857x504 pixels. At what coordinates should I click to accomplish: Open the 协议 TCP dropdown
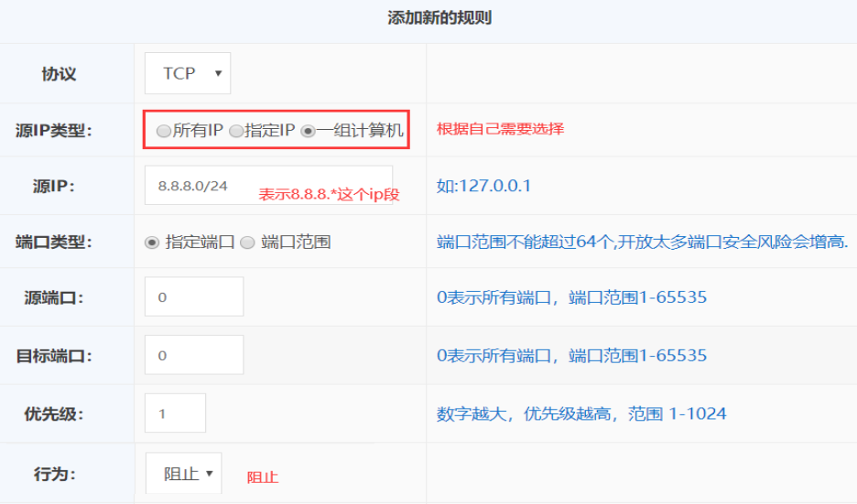point(188,74)
